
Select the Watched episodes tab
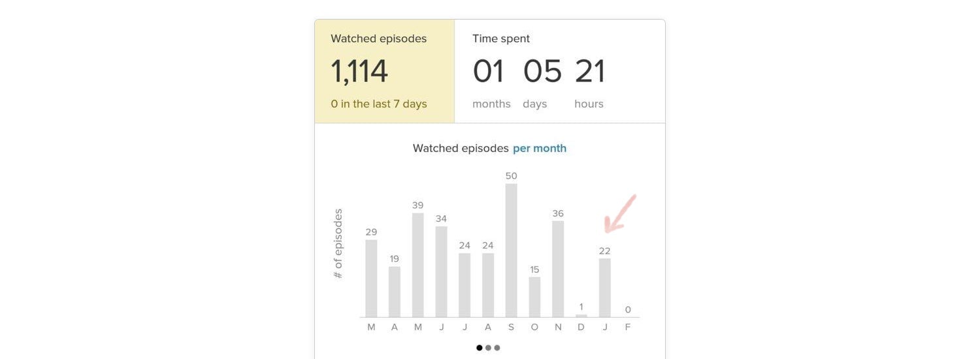385,71
